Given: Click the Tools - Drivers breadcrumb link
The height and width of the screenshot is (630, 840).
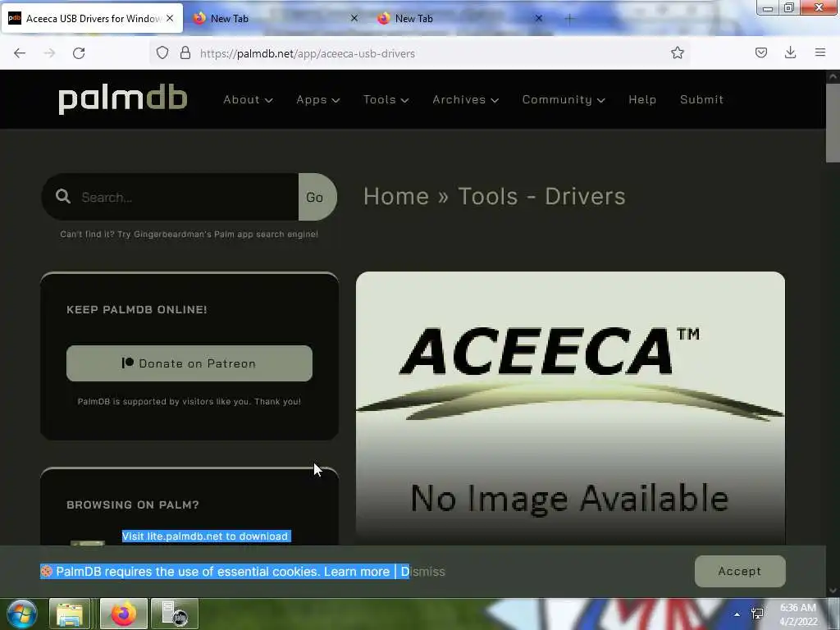Looking at the screenshot, I should click(541, 196).
